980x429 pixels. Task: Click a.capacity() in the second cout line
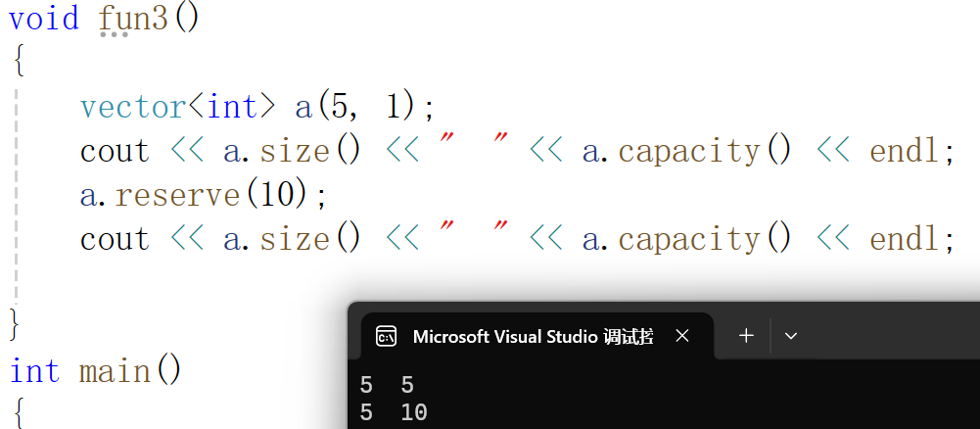(x=687, y=239)
